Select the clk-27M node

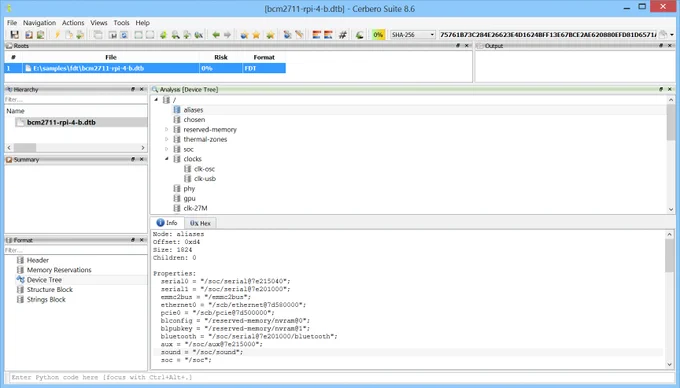195,208
